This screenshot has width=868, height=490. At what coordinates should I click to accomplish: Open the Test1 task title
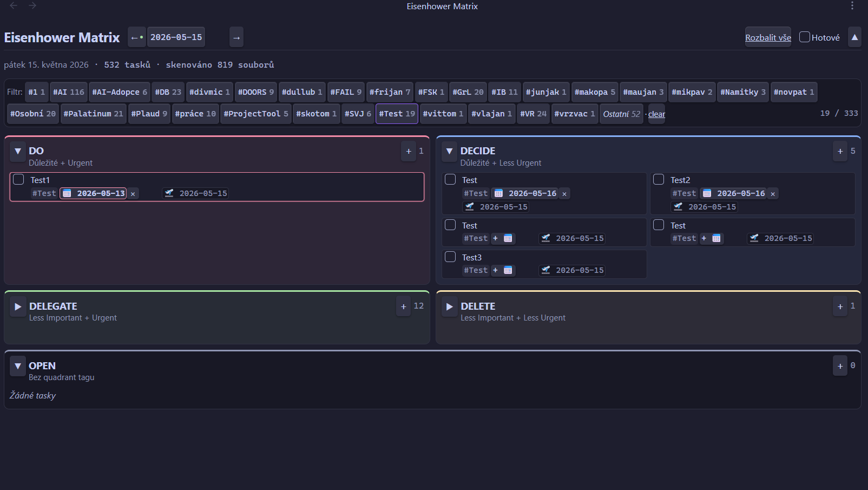tap(40, 180)
